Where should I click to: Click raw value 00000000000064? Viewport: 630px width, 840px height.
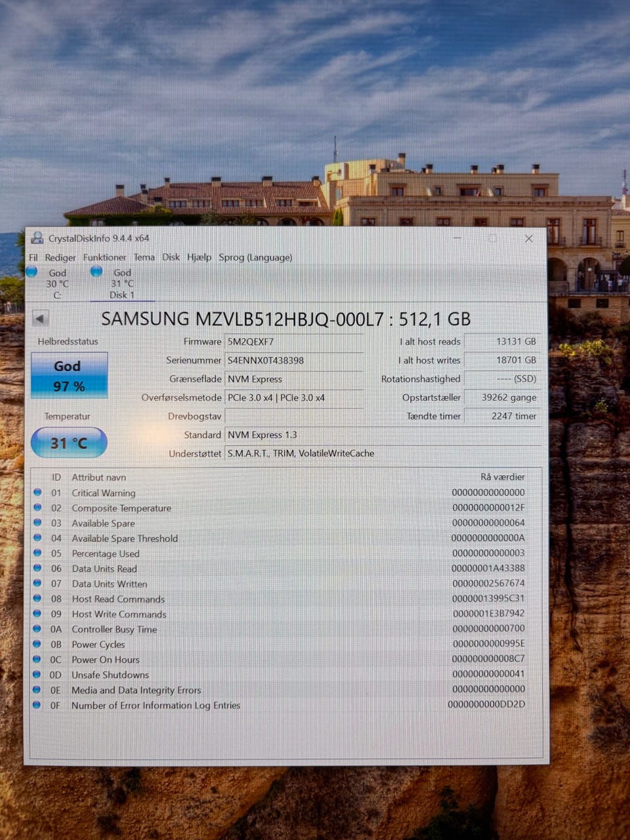click(488, 522)
